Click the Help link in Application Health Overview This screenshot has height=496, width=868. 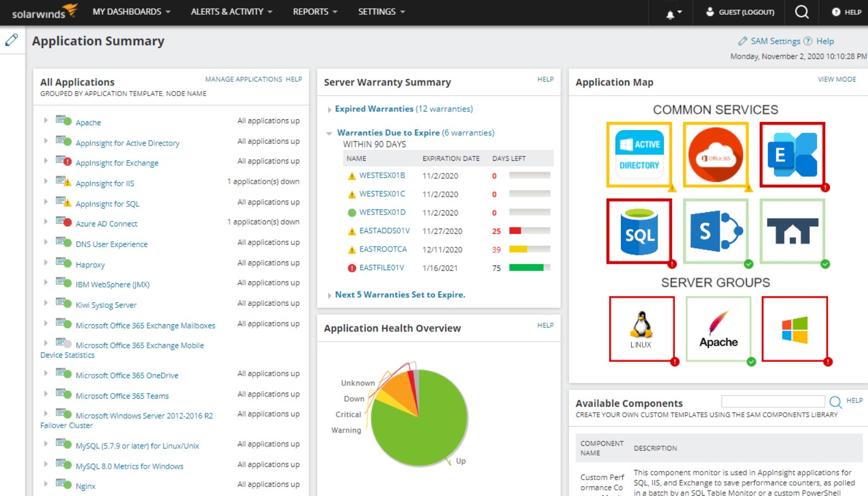(545, 325)
